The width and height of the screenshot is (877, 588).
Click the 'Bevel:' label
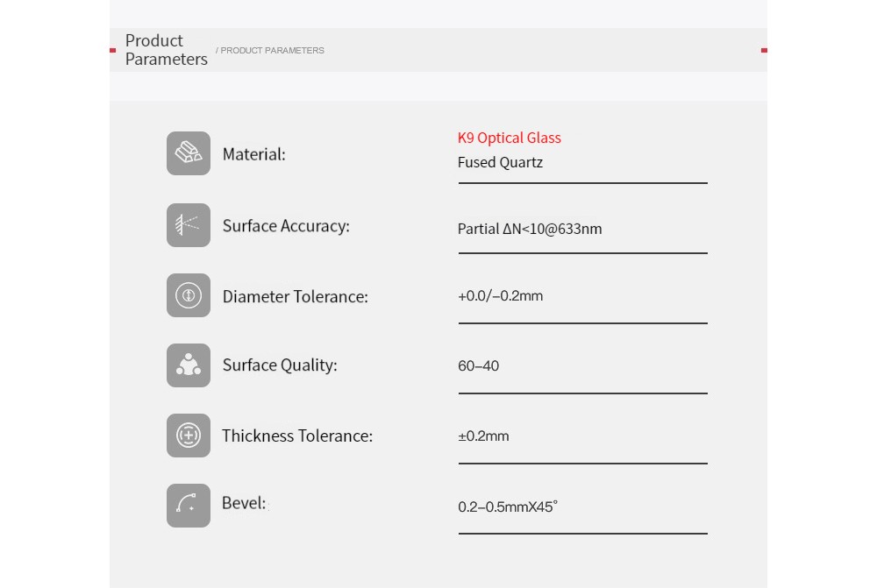pos(244,503)
